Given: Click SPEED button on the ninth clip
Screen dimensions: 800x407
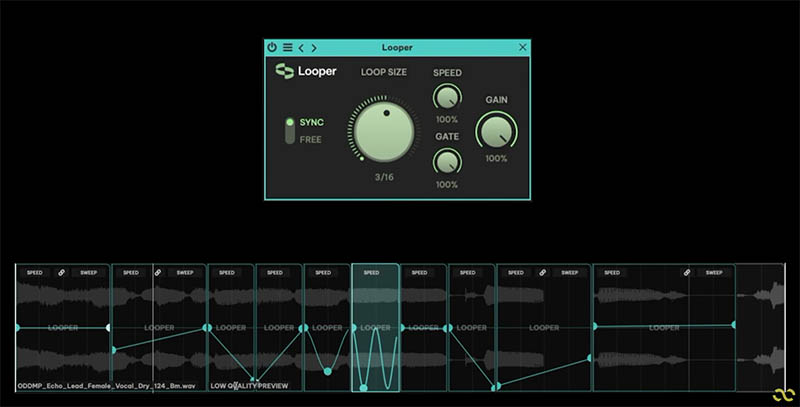Looking at the screenshot, I should [x=516, y=273].
